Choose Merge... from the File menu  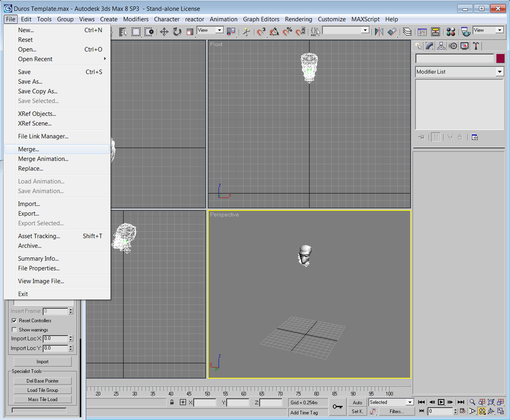(57, 149)
